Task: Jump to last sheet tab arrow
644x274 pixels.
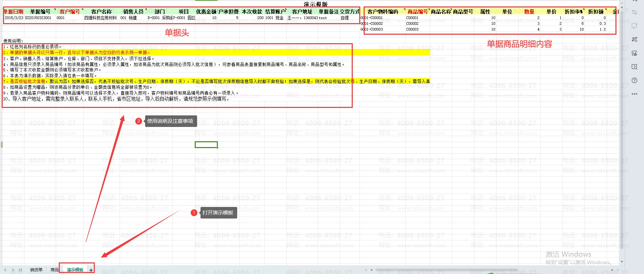Action: (x=20, y=270)
